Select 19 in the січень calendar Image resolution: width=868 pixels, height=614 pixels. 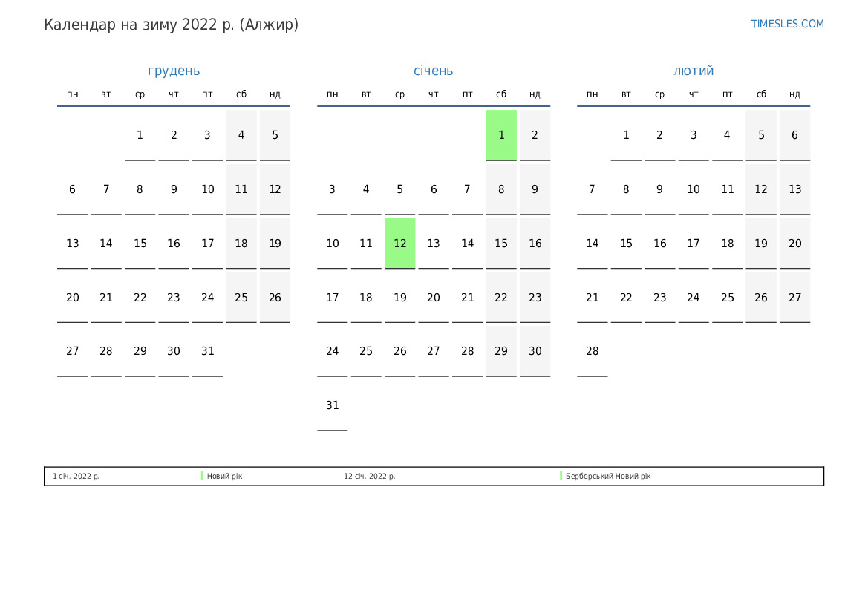click(399, 298)
